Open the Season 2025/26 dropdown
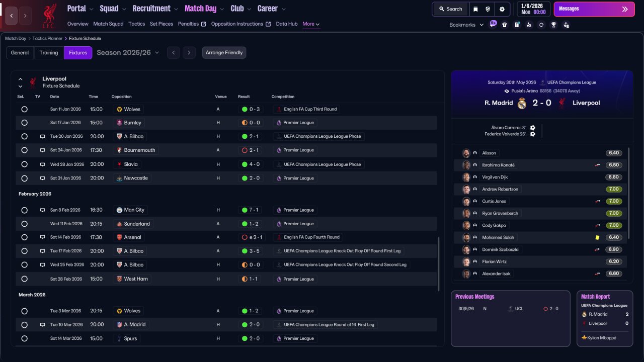This screenshot has height=362, width=644. [x=128, y=53]
